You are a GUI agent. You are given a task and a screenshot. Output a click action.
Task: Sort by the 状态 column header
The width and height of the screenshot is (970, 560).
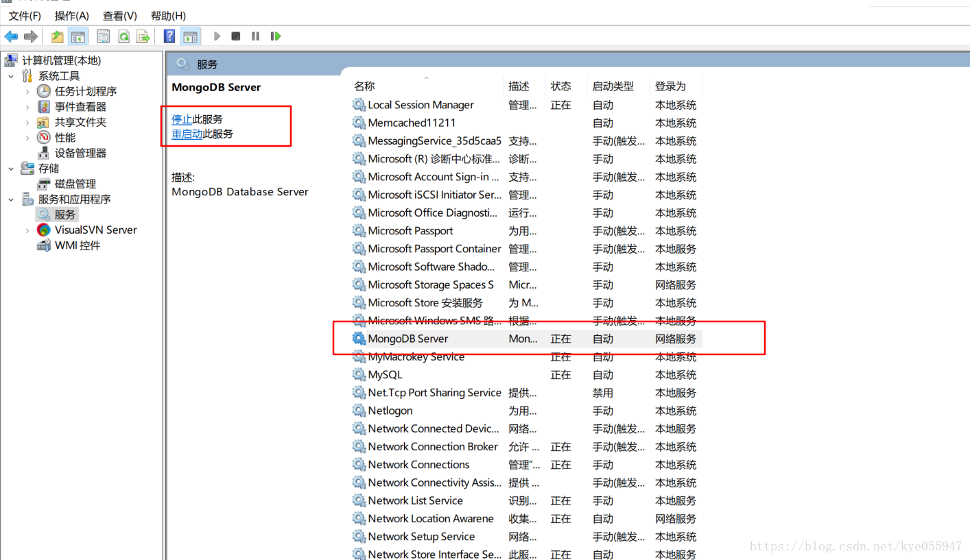tap(566, 86)
